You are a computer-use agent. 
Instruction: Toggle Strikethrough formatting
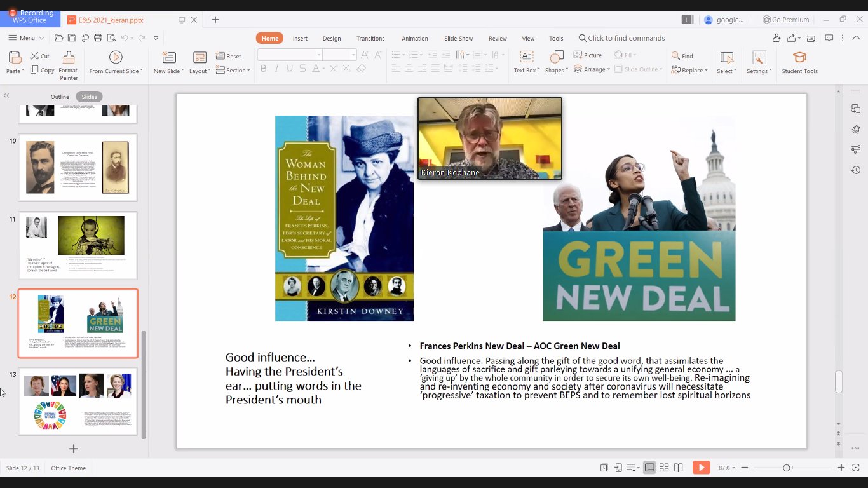coord(302,69)
